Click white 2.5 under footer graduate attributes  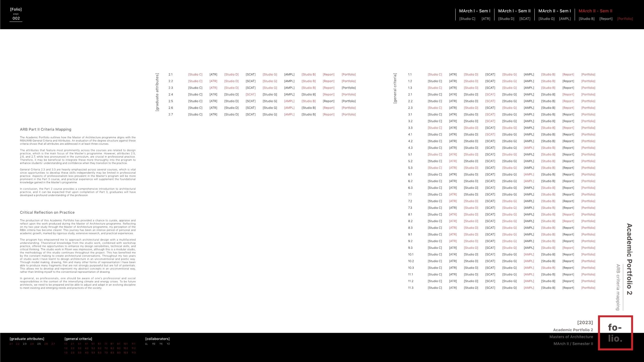coord(39,344)
